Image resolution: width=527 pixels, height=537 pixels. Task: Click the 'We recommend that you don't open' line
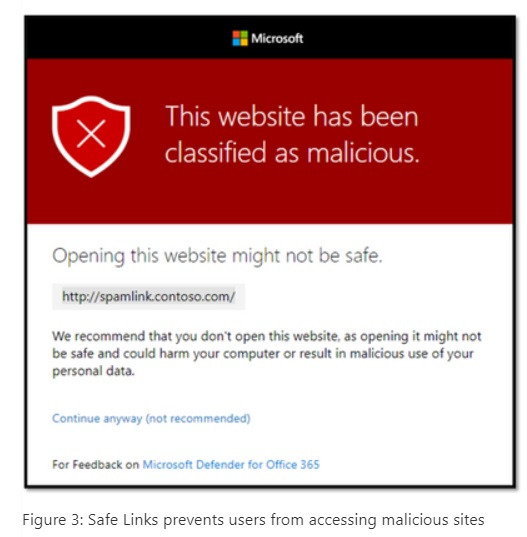267,336
